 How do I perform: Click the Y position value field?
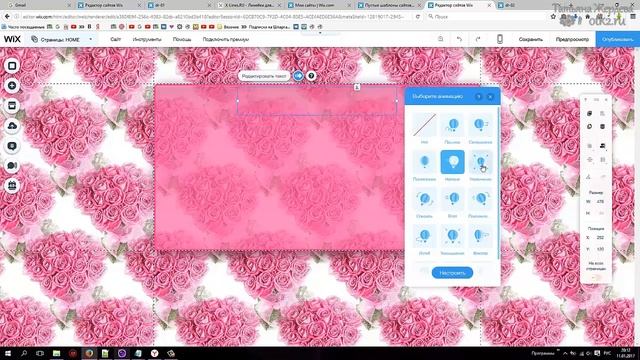[x=600, y=249]
